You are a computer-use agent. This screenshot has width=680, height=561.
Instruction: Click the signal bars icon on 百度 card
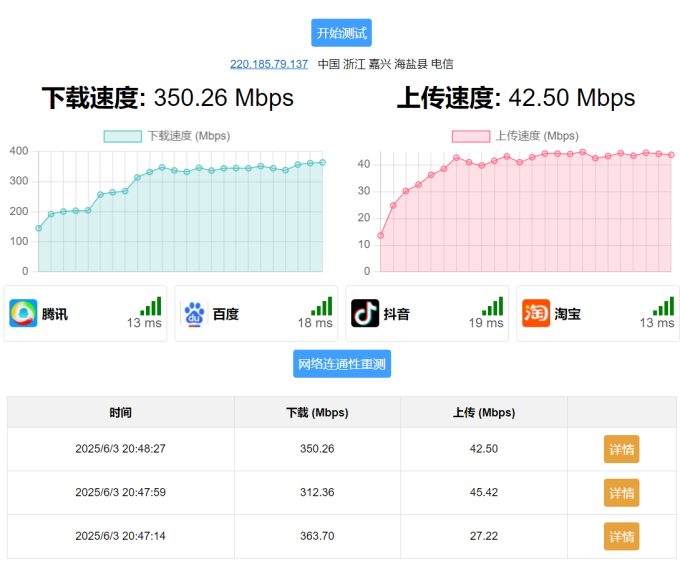pos(321,306)
